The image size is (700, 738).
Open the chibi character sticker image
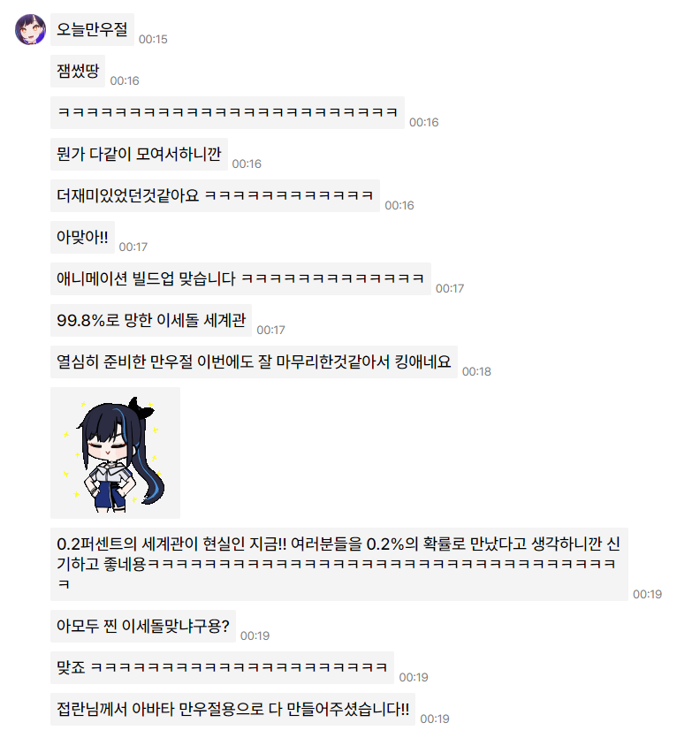pyautogui.click(x=115, y=453)
